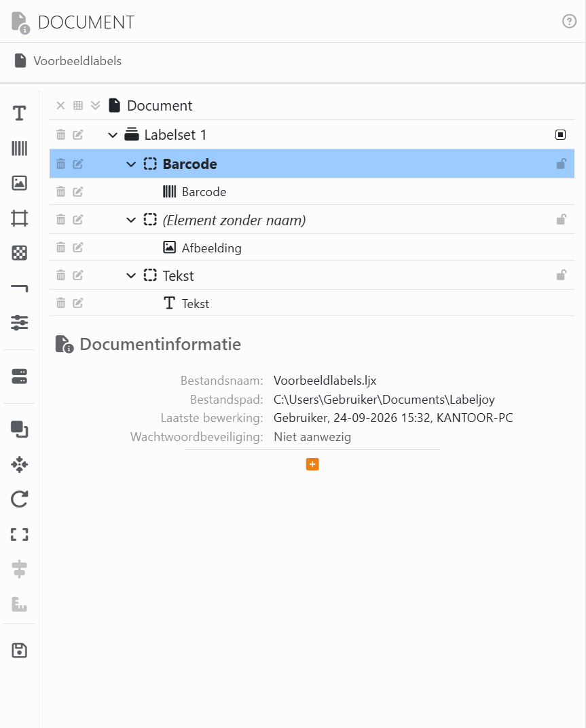586x728 pixels.
Task: Select the highlighted Barcode element row
Action: click(x=312, y=164)
